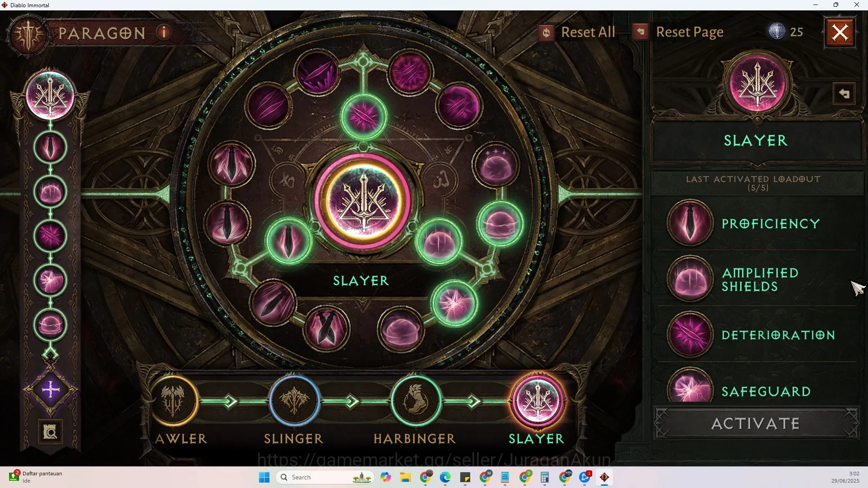Click the dagger icon in the left column

pyautogui.click(x=50, y=147)
